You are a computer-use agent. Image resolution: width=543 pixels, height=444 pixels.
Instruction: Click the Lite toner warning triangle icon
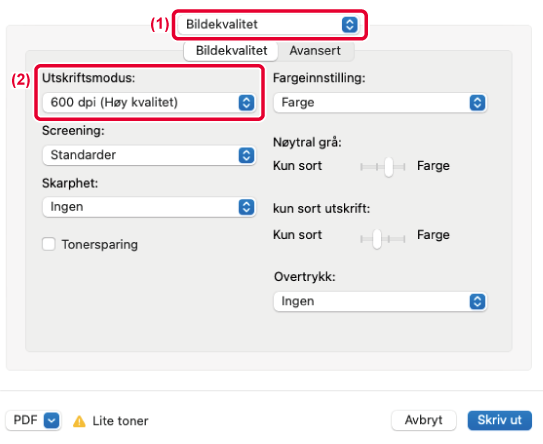[x=79, y=421]
